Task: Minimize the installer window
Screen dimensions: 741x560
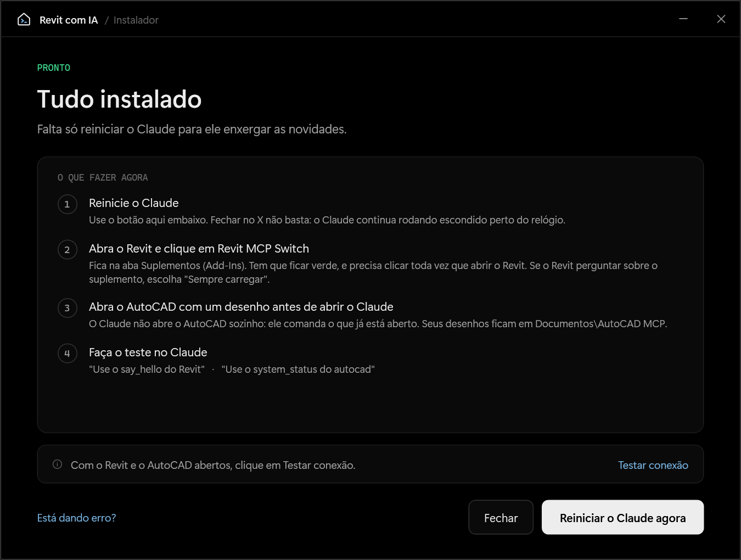Action: (683, 19)
